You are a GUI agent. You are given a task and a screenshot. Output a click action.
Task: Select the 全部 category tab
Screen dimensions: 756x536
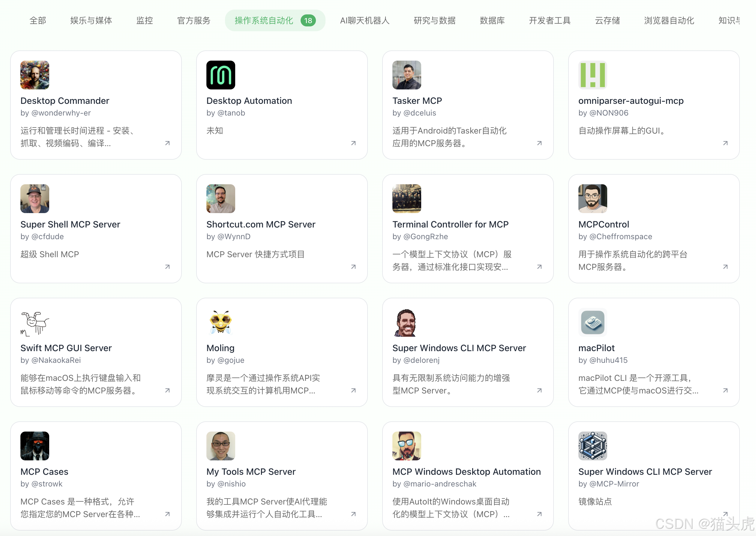[37, 20]
